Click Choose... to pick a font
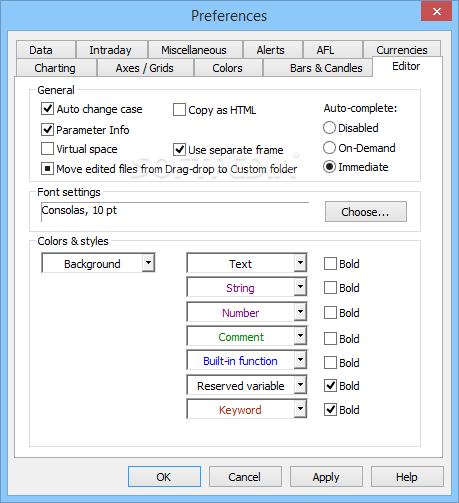459x503 pixels. (366, 212)
